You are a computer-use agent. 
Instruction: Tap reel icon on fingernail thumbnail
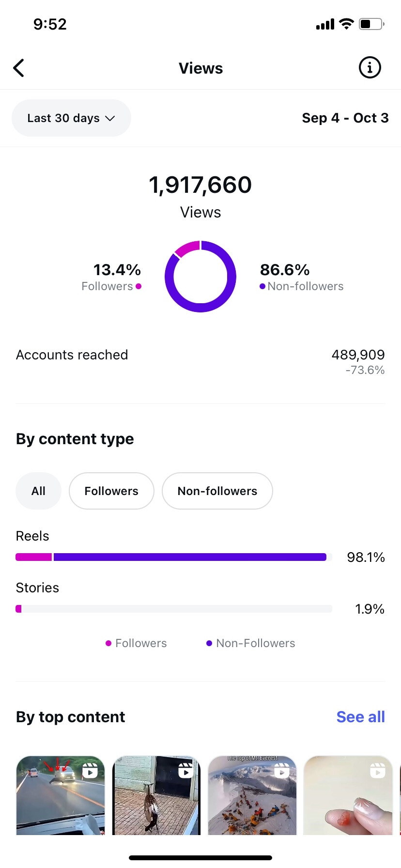[377, 770]
